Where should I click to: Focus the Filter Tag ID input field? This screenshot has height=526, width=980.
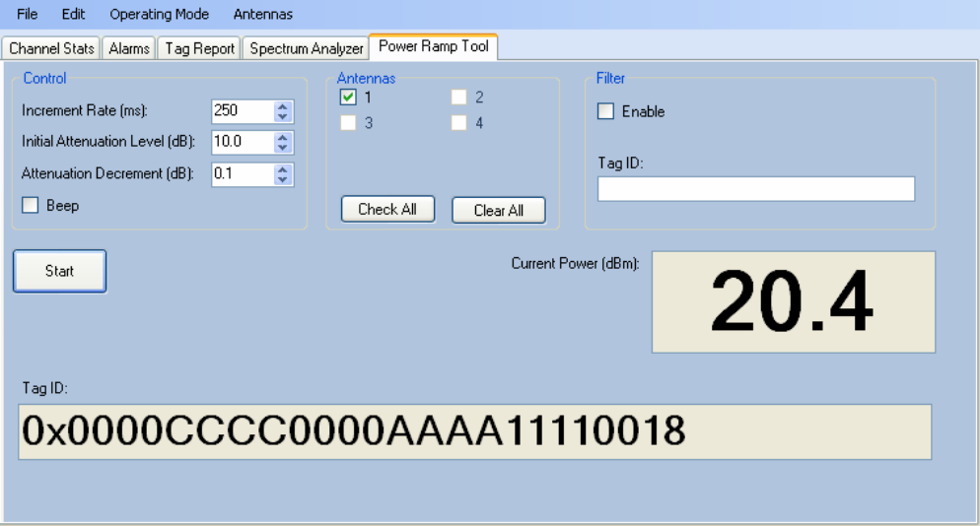(756, 189)
